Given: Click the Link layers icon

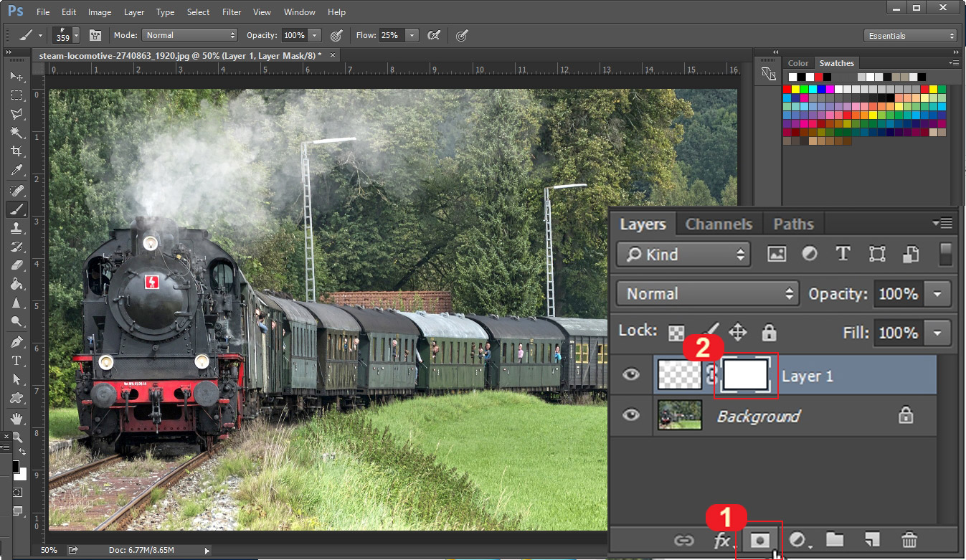Looking at the screenshot, I should [684, 540].
